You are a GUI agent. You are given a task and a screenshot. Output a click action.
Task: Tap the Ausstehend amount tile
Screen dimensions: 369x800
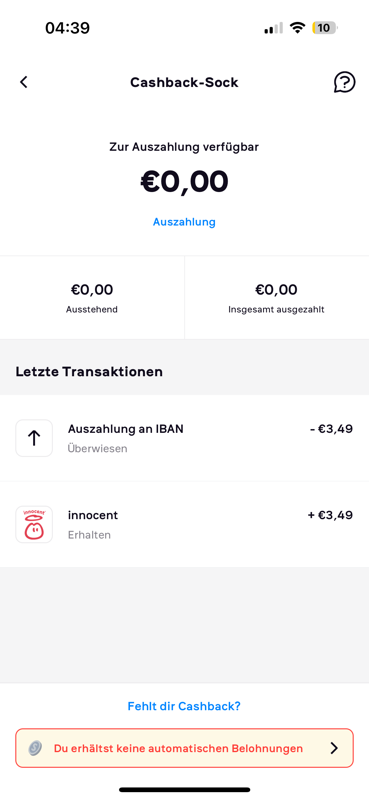click(x=92, y=297)
